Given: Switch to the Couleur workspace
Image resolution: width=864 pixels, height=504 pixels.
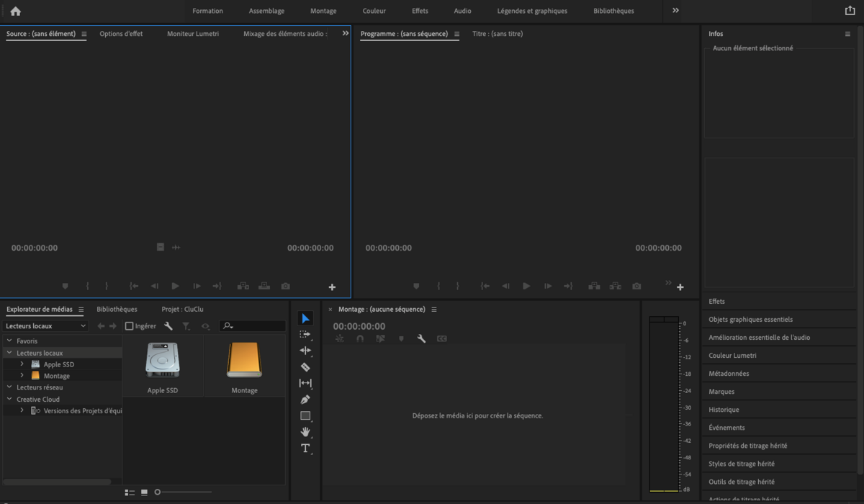Looking at the screenshot, I should click(374, 11).
